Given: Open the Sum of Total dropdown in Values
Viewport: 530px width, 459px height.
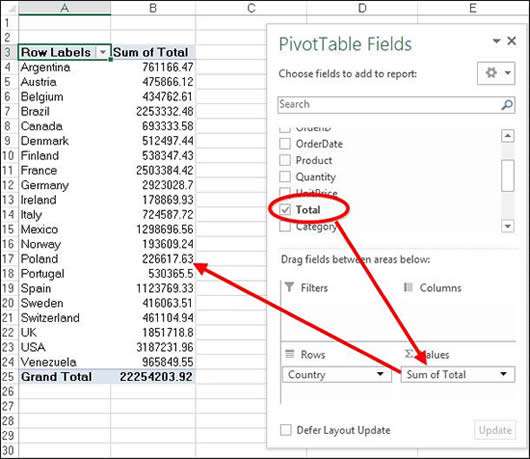Looking at the screenshot, I should coord(504,374).
